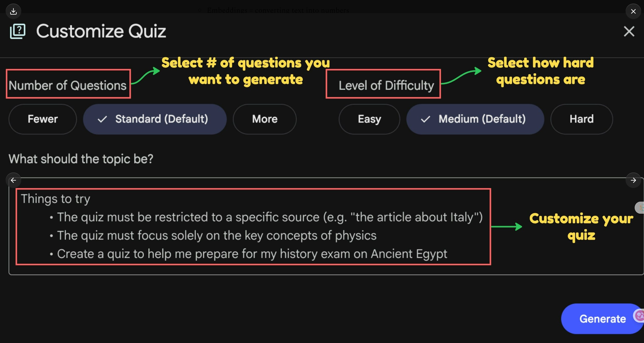
Task: Click the Number of Questions label
Action: (x=67, y=85)
